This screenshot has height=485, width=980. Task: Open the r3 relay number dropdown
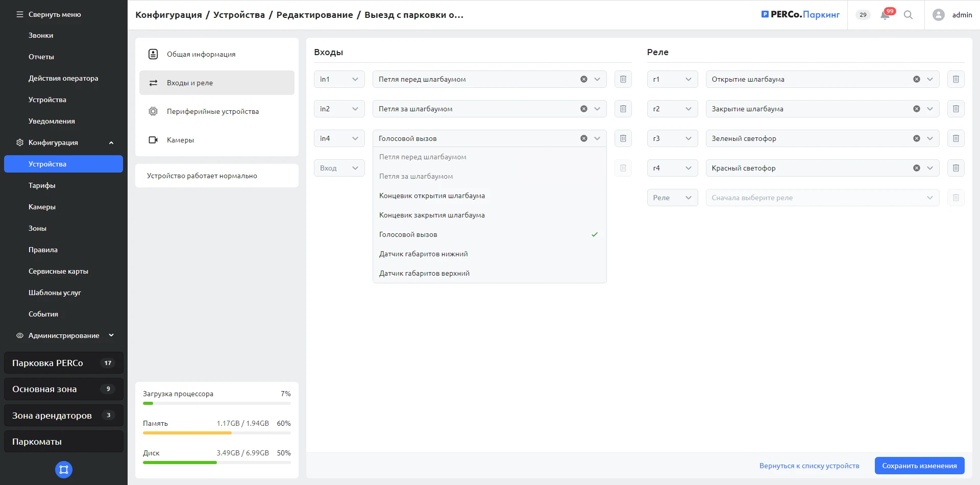(x=672, y=138)
